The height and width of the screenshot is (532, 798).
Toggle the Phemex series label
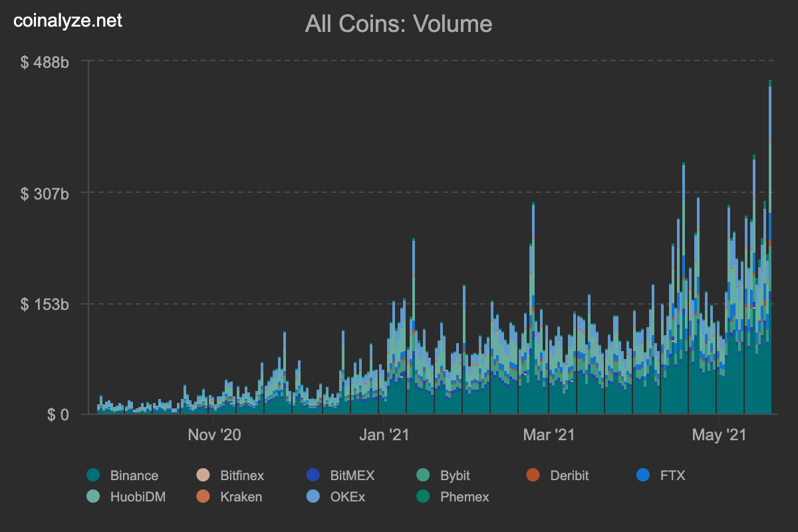tap(464, 497)
